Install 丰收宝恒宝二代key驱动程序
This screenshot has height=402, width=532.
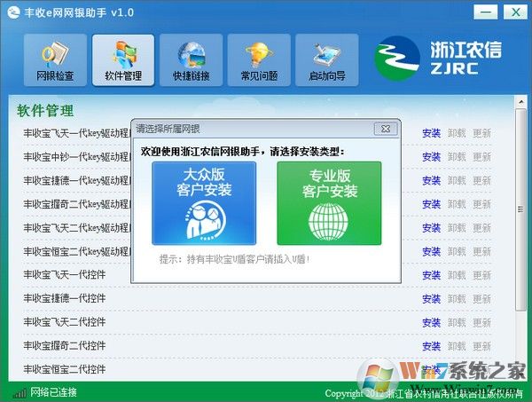[x=431, y=251]
